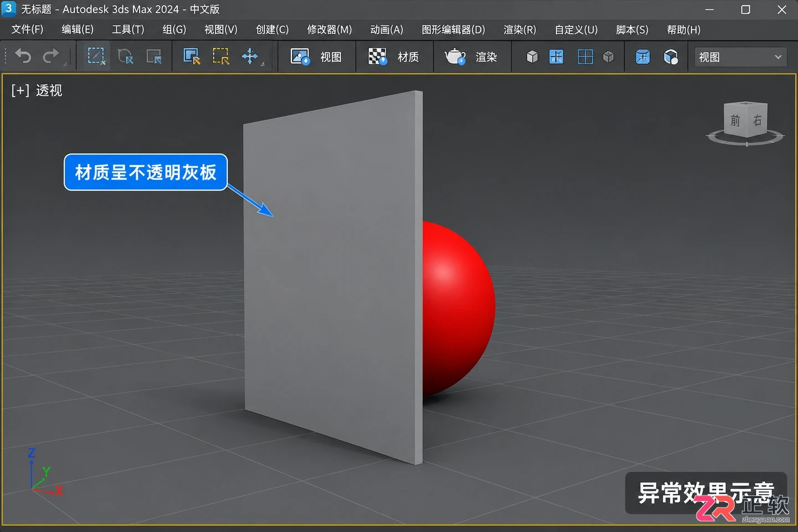This screenshot has height=532, width=798.
Task: Open the 渲染(R) menu
Action: [520, 29]
